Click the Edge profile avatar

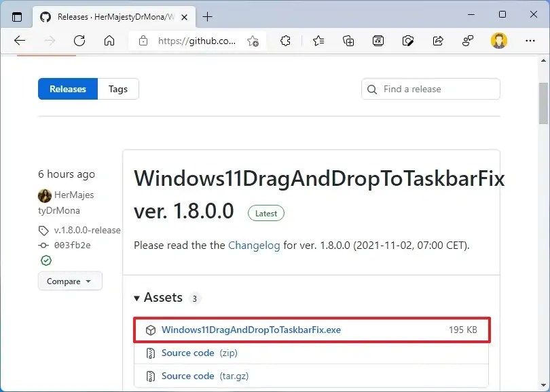click(x=499, y=41)
